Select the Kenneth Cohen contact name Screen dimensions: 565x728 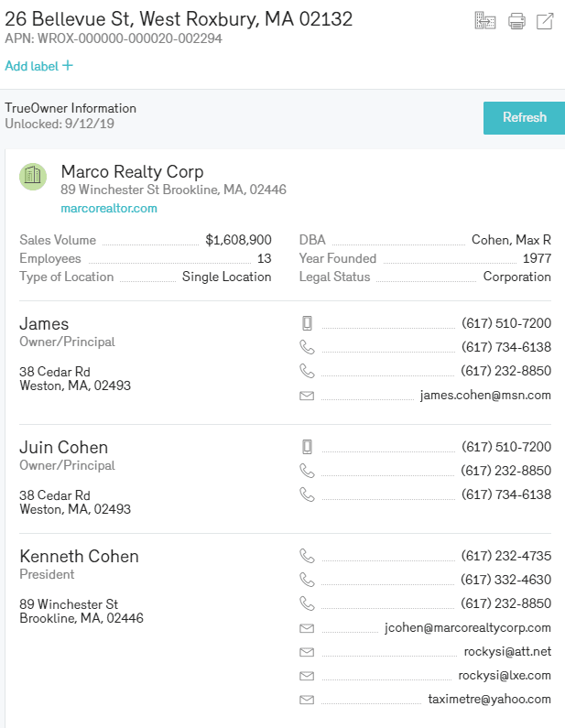pyautogui.click(x=80, y=557)
